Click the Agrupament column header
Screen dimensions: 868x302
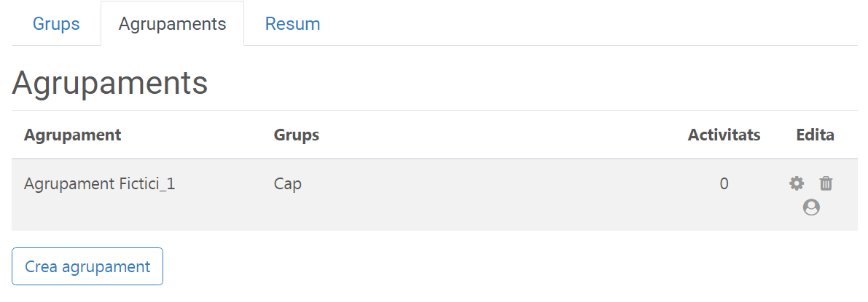point(72,135)
